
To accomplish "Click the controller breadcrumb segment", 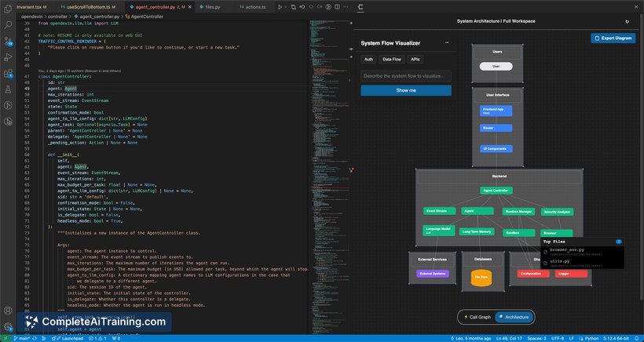I will coord(57,16).
